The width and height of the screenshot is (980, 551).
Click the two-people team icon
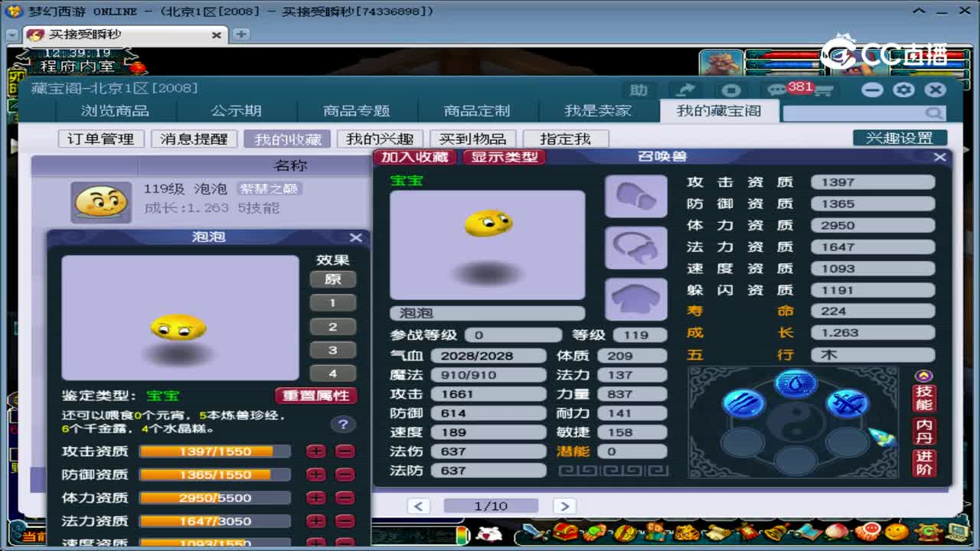point(657,532)
